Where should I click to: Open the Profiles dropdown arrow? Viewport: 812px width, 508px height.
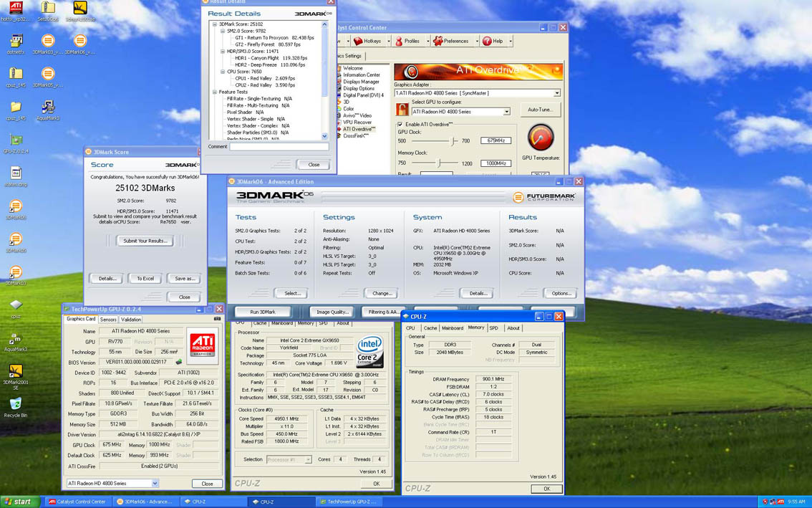(x=427, y=41)
